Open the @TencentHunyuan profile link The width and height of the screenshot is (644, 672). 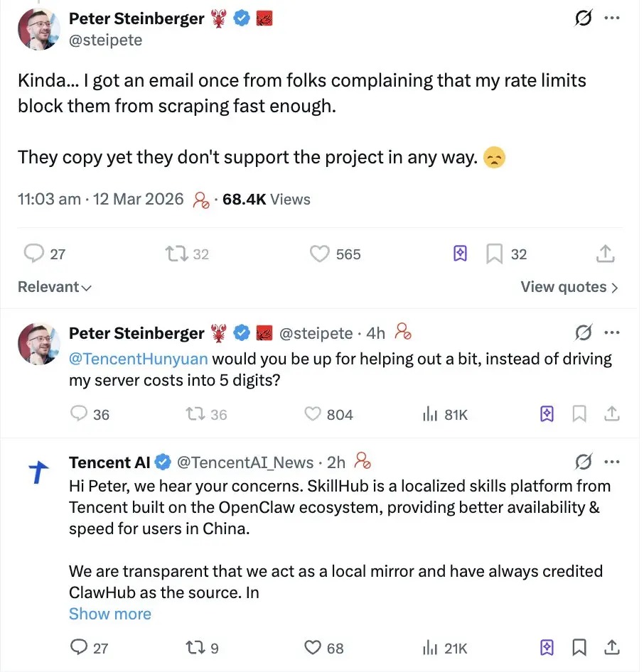click(136, 359)
